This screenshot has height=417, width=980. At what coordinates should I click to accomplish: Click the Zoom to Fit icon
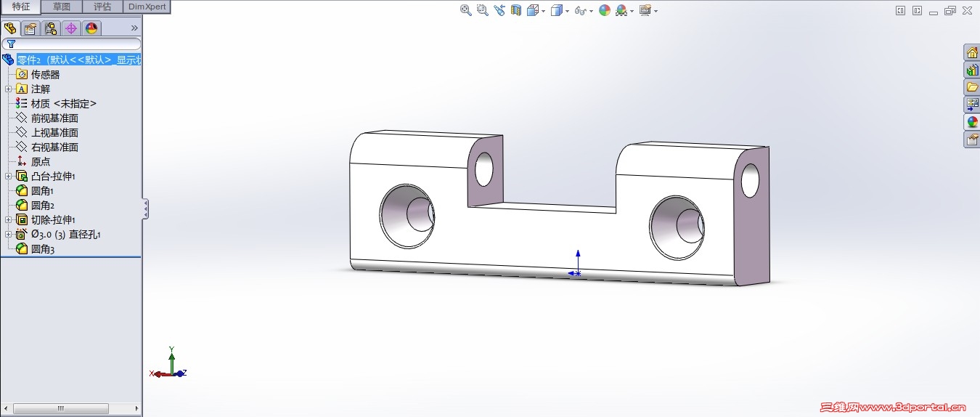[x=466, y=10]
